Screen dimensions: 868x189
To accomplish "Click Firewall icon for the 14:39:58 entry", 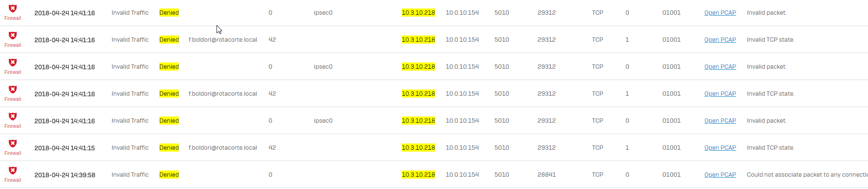I will [13, 171].
